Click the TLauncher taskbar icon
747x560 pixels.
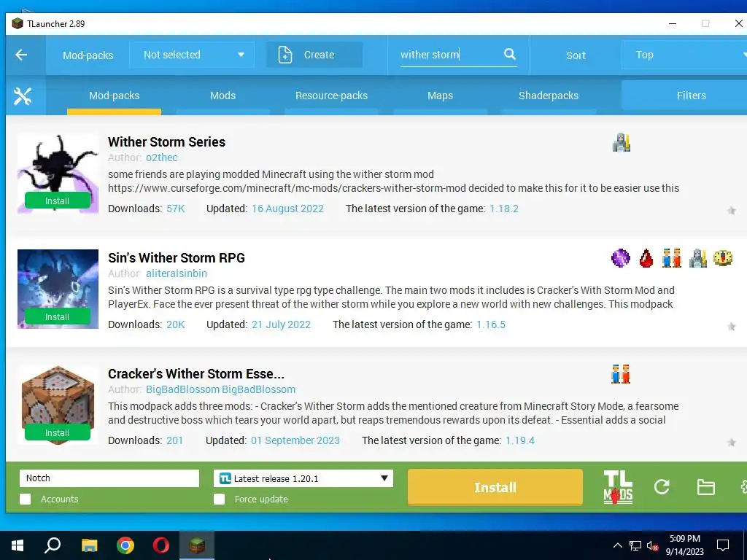197,545
